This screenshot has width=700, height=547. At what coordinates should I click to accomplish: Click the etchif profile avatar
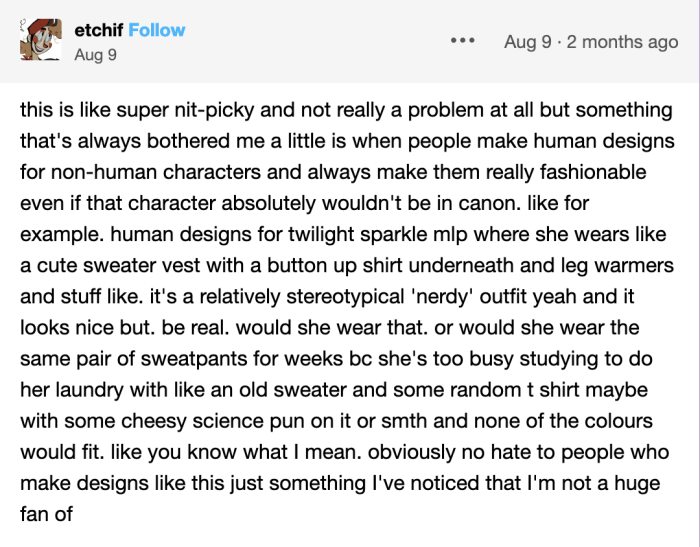40,41
